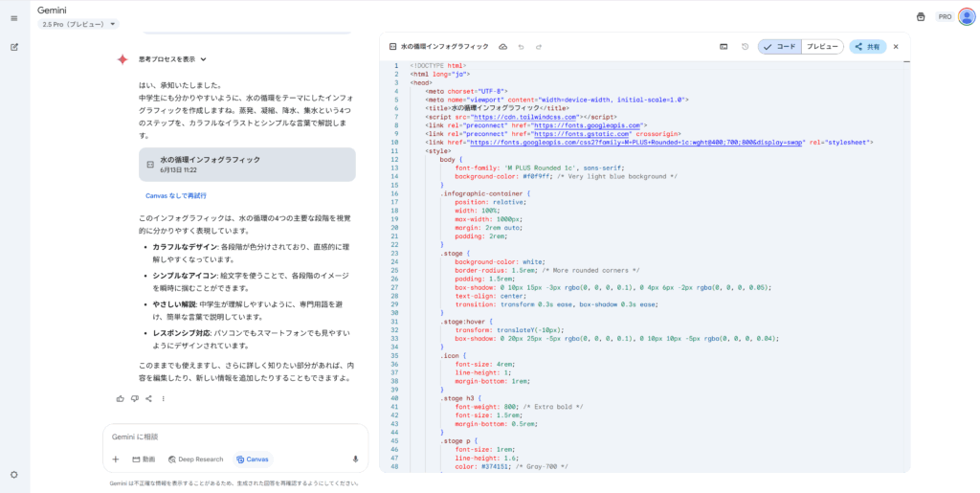This screenshot has width=980, height=493.
Task: Click the font-weight: 800 code line
Action: coord(519,406)
